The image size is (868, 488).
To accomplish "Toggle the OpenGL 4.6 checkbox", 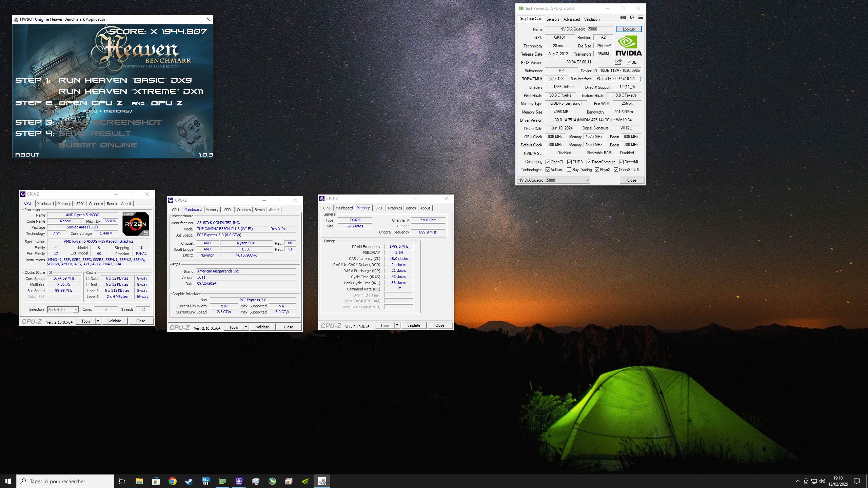I will pos(616,169).
